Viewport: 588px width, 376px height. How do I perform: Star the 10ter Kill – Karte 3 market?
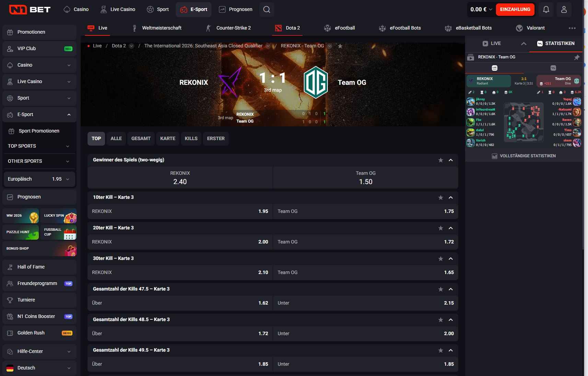click(x=441, y=198)
